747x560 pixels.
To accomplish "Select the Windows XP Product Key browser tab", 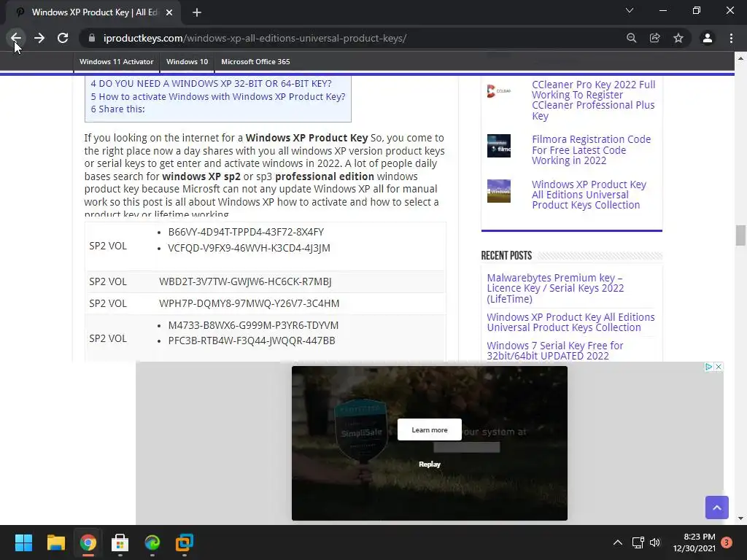I will (x=93, y=12).
